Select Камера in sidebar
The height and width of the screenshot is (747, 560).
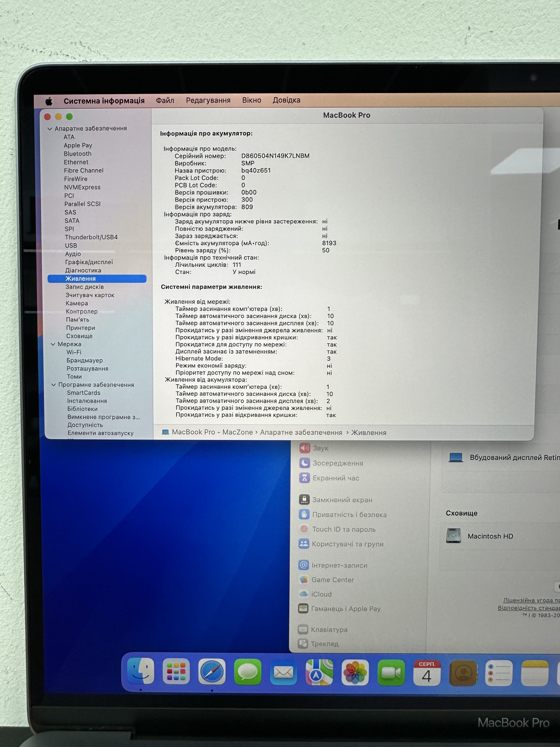77,303
